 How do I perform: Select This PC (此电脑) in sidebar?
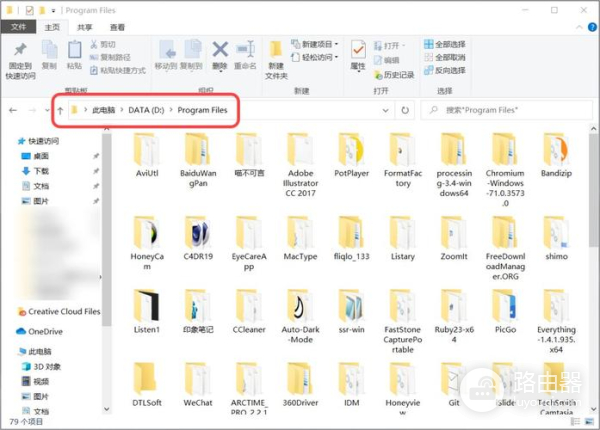[35, 351]
